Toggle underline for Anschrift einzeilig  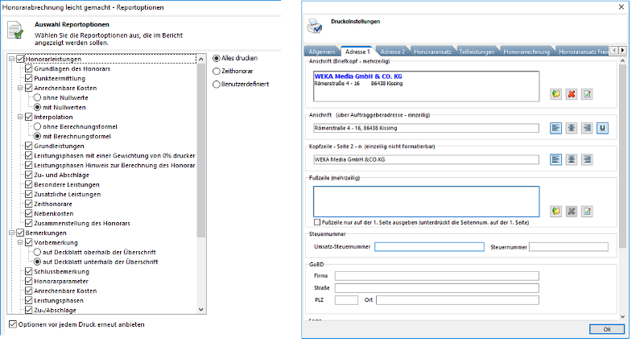coord(602,128)
